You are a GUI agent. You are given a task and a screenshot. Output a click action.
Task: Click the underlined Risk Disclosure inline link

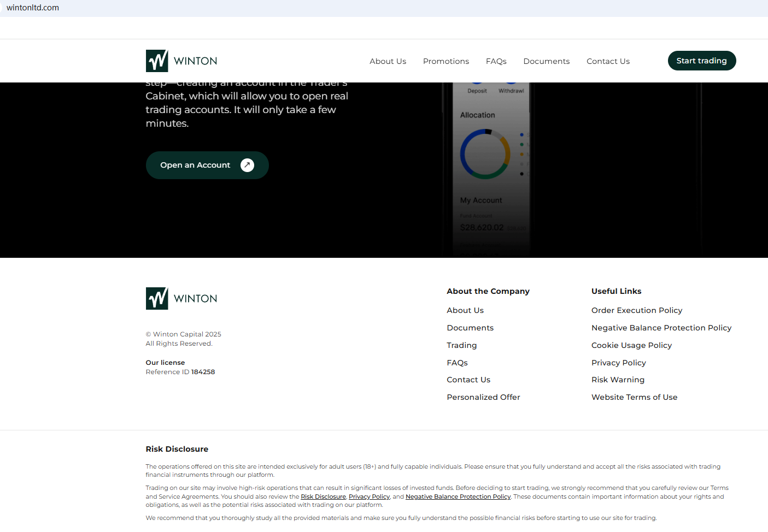pyautogui.click(x=323, y=496)
